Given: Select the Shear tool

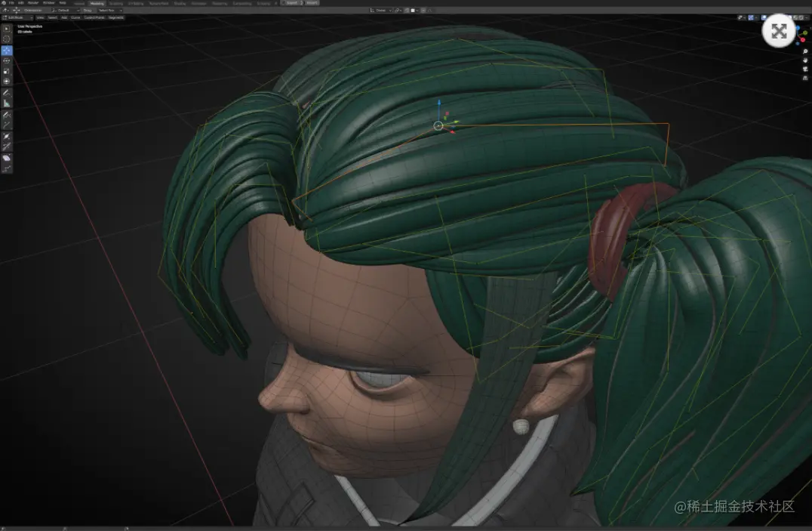Looking at the screenshot, I should coord(7,158).
